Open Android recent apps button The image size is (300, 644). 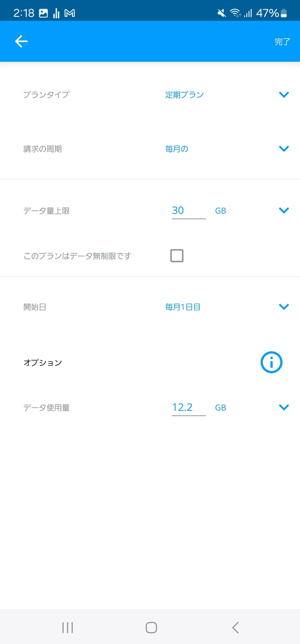tap(68, 627)
